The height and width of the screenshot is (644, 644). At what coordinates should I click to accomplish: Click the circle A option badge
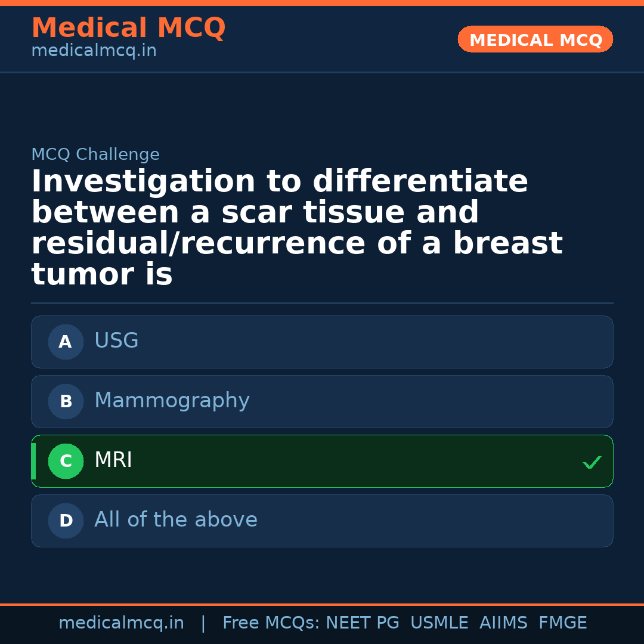[x=66, y=342]
